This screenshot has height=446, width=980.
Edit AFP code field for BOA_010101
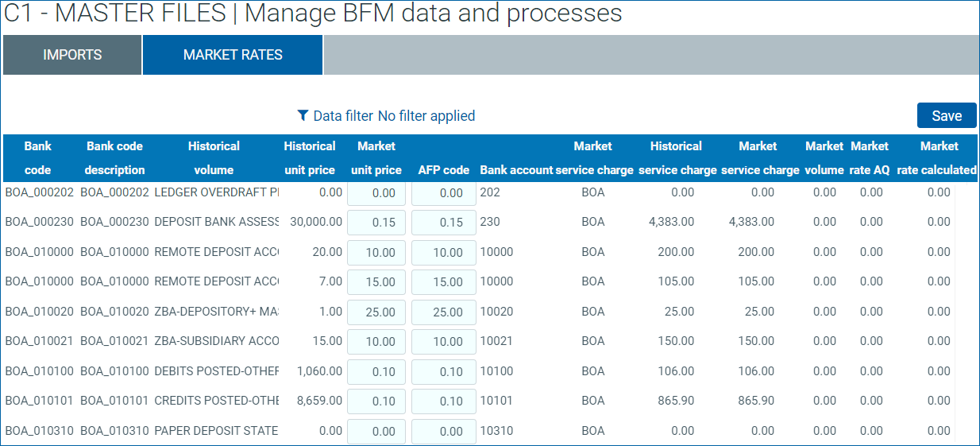444,401
